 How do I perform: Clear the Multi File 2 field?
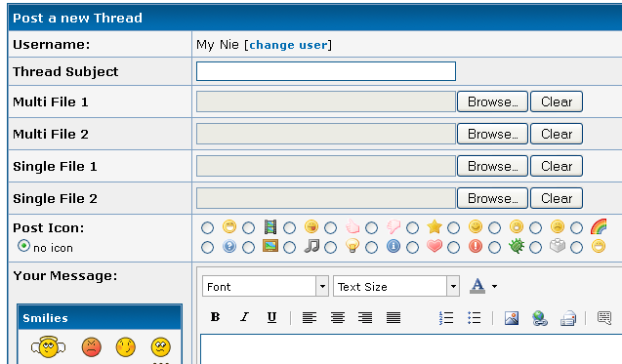[557, 134]
